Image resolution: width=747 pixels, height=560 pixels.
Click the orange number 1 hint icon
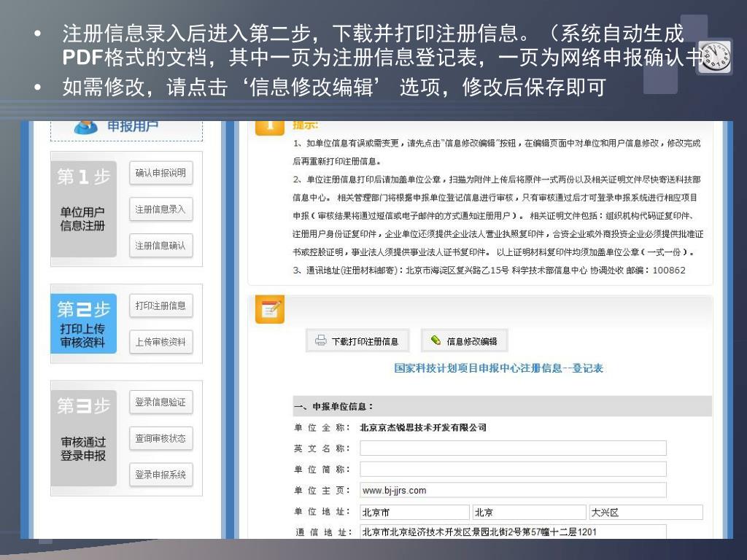click(x=269, y=128)
